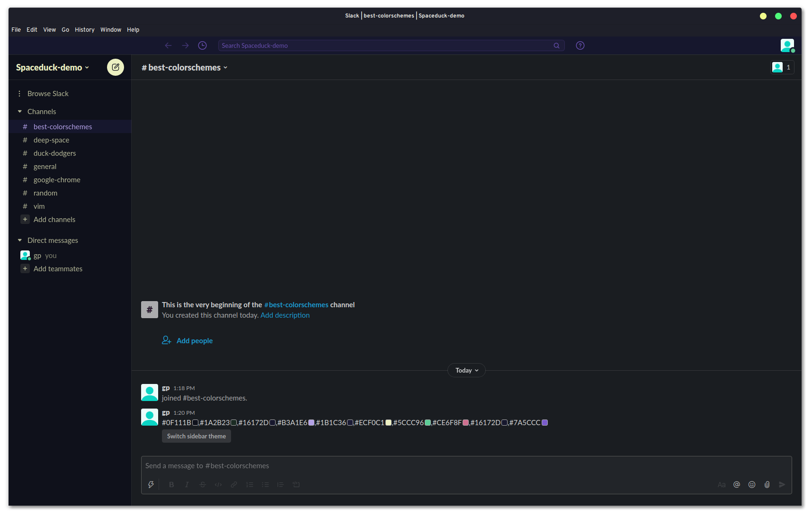
Task: Click Add teammates in sidebar
Action: (58, 268)
